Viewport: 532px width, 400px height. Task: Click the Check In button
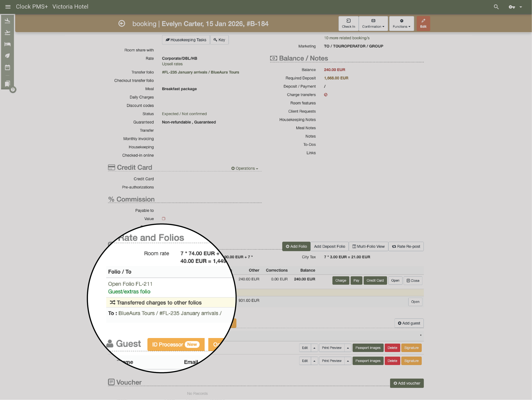tap(348, 24)
